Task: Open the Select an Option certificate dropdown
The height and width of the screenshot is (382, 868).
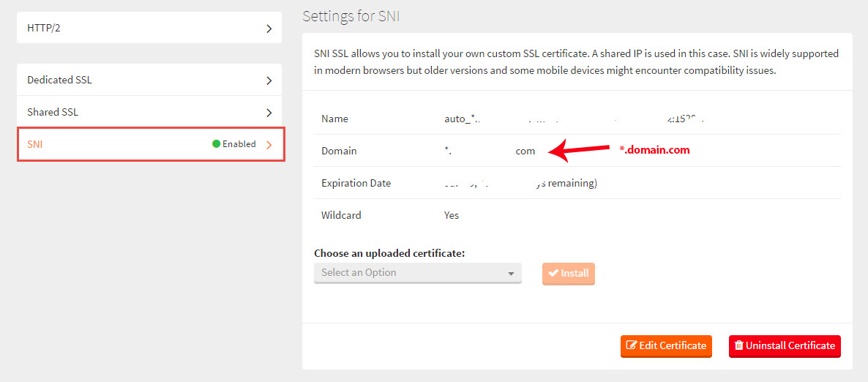Action: [417, 273]
